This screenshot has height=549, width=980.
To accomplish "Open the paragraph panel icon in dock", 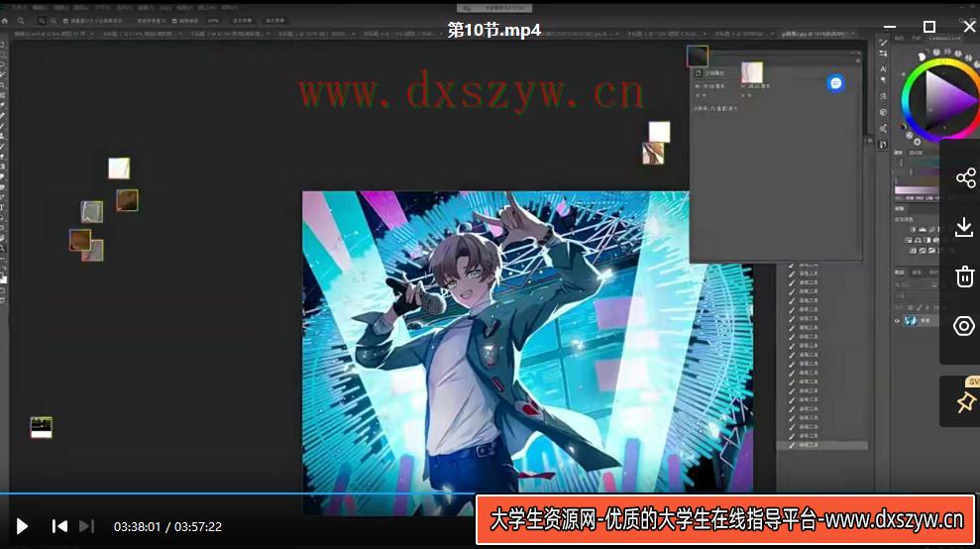I will click(x=883, y=80).
